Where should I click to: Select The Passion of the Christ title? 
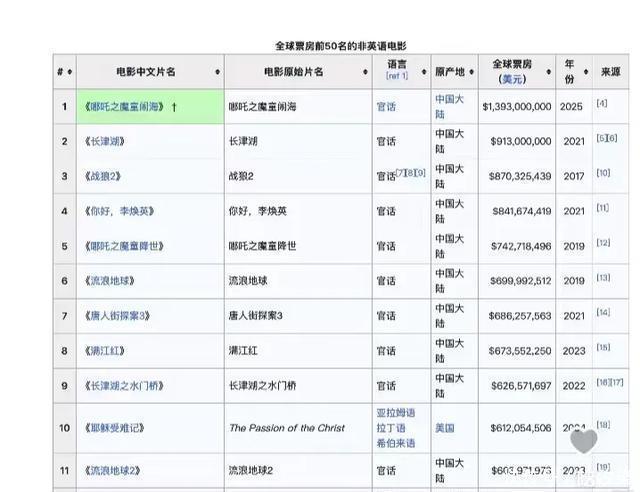pos(287,428)
